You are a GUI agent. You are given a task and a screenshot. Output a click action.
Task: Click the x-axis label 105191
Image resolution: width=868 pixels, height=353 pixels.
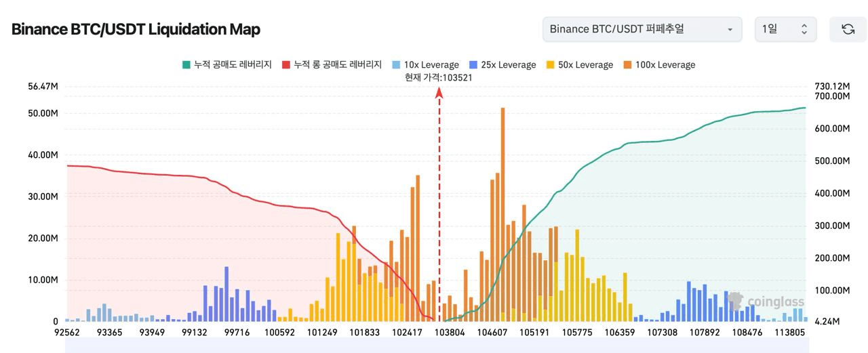tap(535, 333)
